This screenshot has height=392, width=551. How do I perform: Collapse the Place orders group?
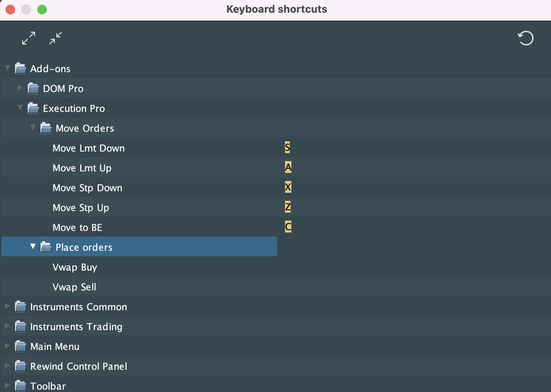pyautogui.click(x=33, y=246)
